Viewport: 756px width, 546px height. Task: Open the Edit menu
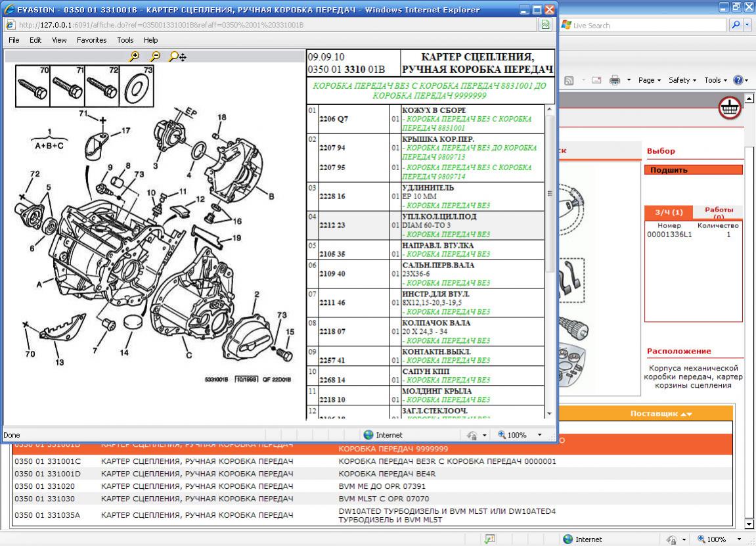click(35, 40)
